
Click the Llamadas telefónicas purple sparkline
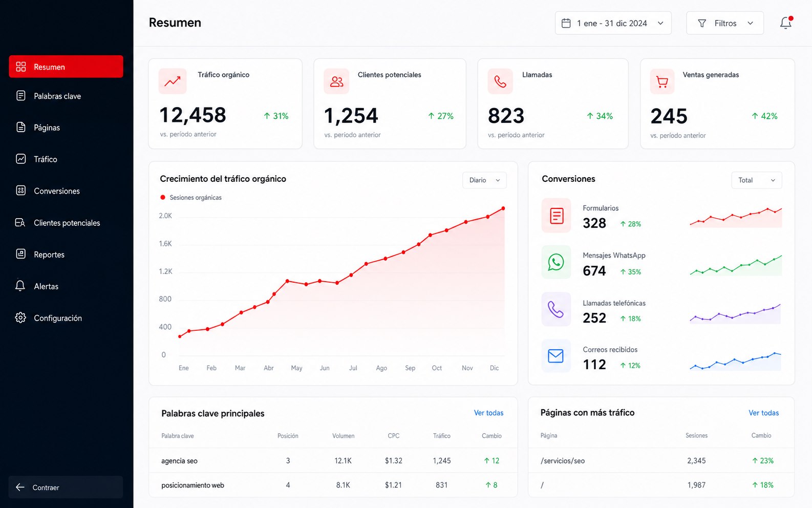(x=735, y=313)
